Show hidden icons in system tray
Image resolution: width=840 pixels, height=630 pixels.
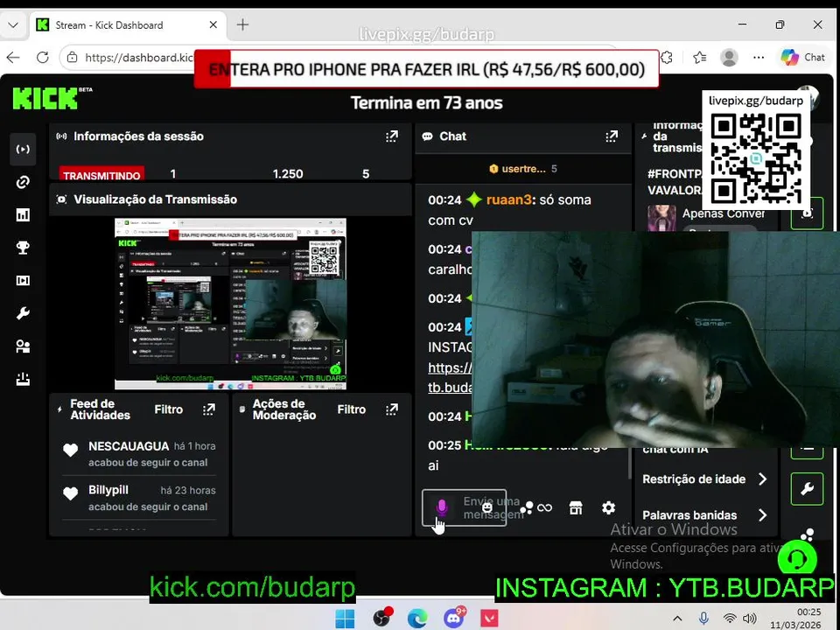[677, 619]
